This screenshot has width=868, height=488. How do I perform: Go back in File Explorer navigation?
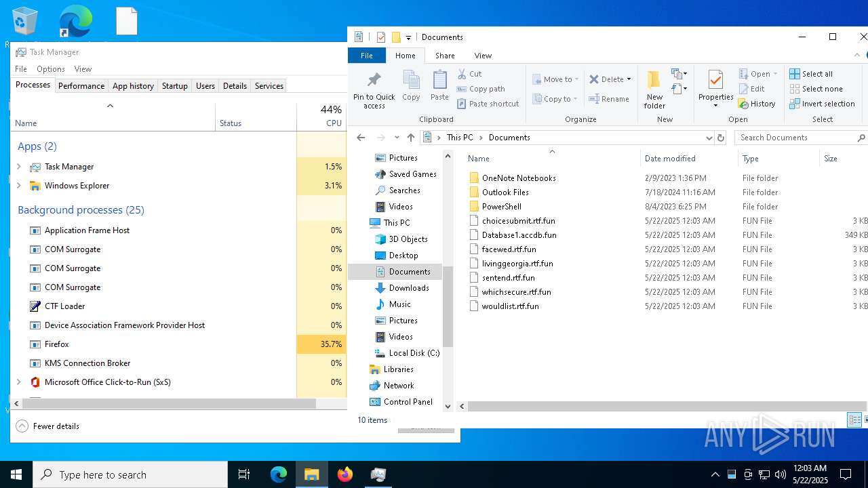361,138
